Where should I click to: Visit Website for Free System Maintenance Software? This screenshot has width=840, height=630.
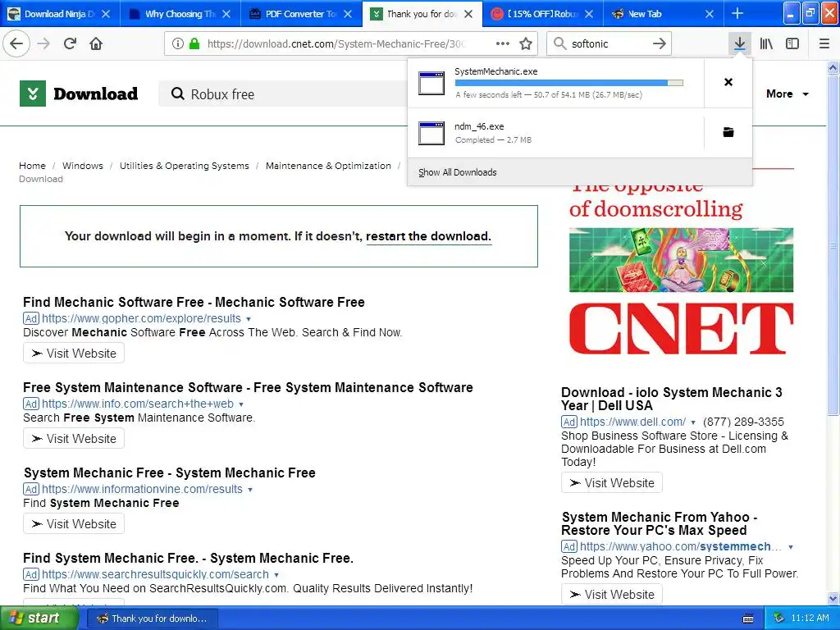pyautogui.click(x=74, y=438)
